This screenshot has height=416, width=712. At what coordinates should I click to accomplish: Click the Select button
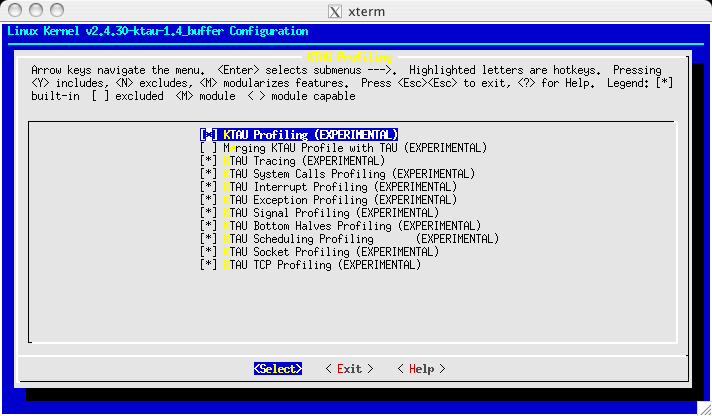[278, 369]
